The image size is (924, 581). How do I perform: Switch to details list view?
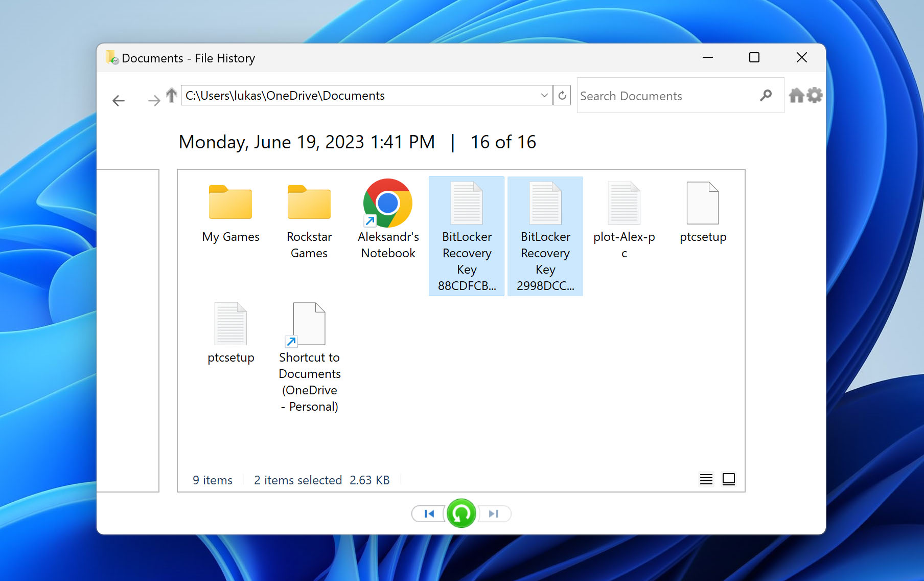pos(706,479)
